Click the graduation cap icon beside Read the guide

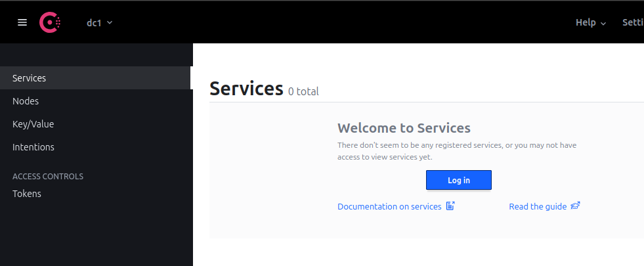576,206
